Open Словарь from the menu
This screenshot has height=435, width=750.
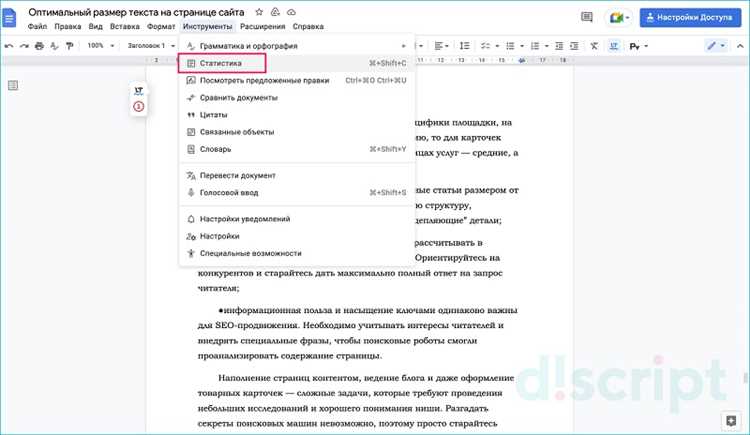coord(297,149)
